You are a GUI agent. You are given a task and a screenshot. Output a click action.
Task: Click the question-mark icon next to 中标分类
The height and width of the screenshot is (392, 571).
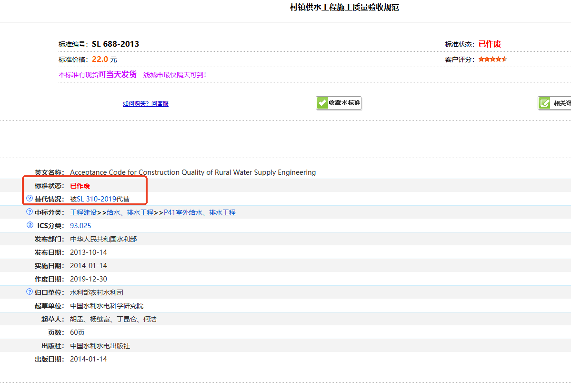point(30,212)
